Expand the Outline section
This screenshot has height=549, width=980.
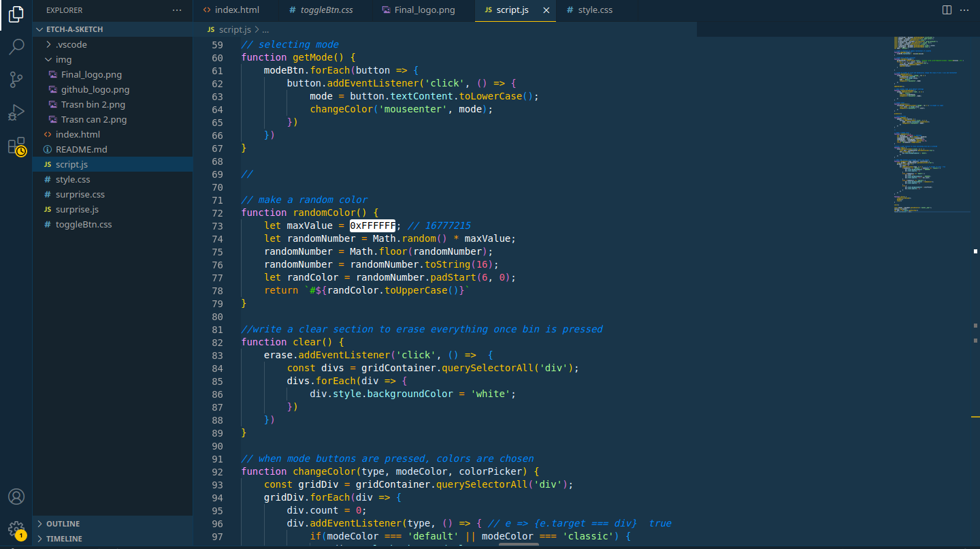tap(113, 524)
